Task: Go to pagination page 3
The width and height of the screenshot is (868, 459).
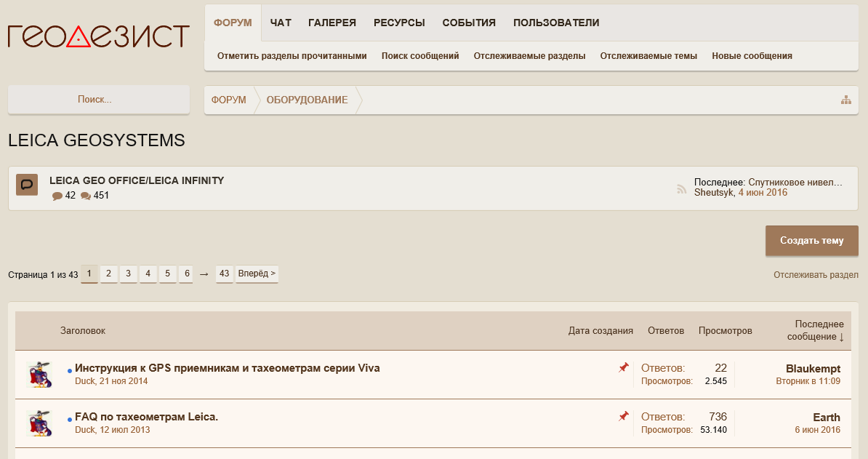Action: point(129,274)
